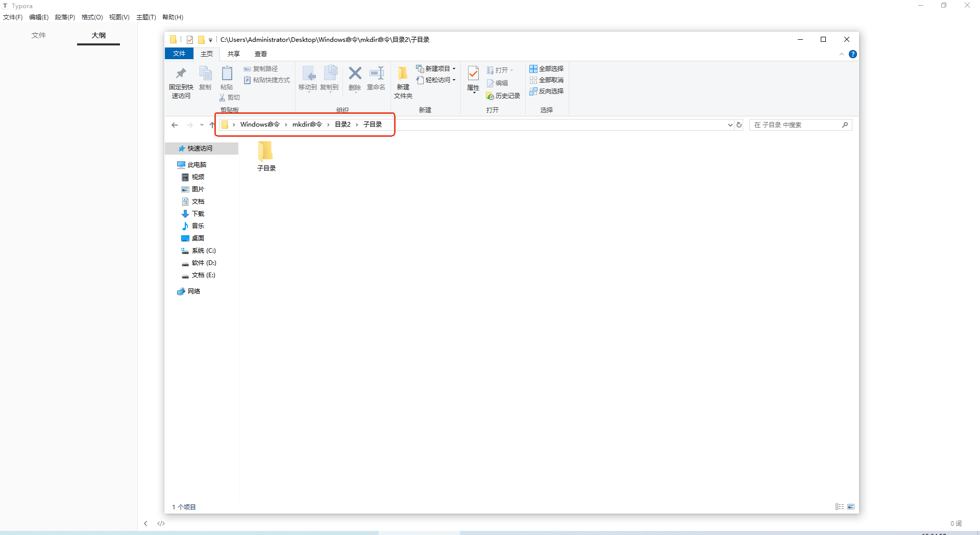980x535 pixels.
Task: Open the Properties (属性) icon
Action: [473, 74]
